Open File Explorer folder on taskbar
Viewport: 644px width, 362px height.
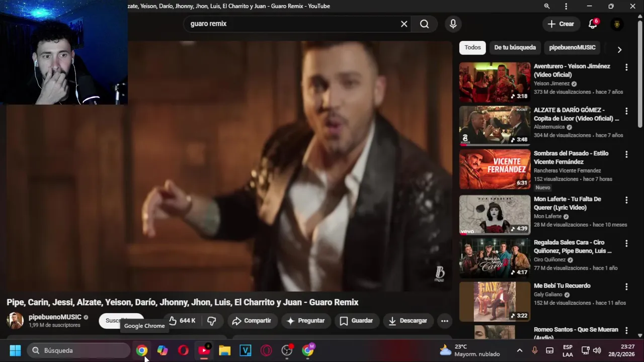(x=224, y=350)
